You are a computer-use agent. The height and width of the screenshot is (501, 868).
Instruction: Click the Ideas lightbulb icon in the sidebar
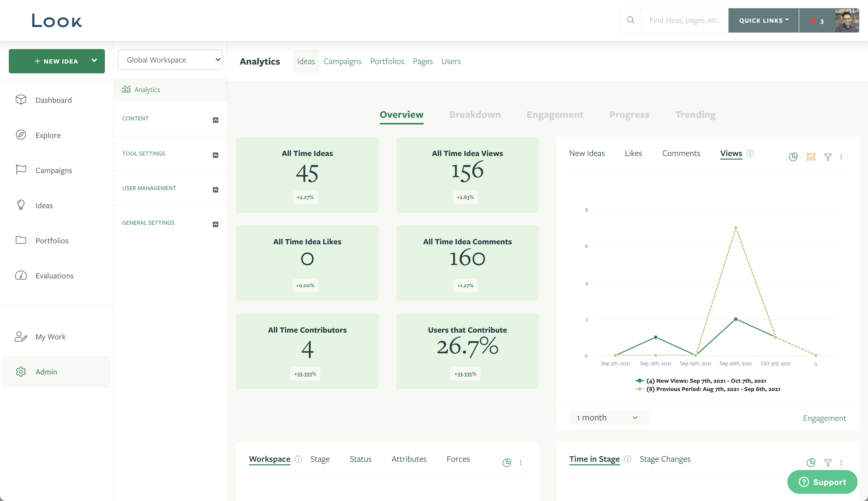[21, 205]
